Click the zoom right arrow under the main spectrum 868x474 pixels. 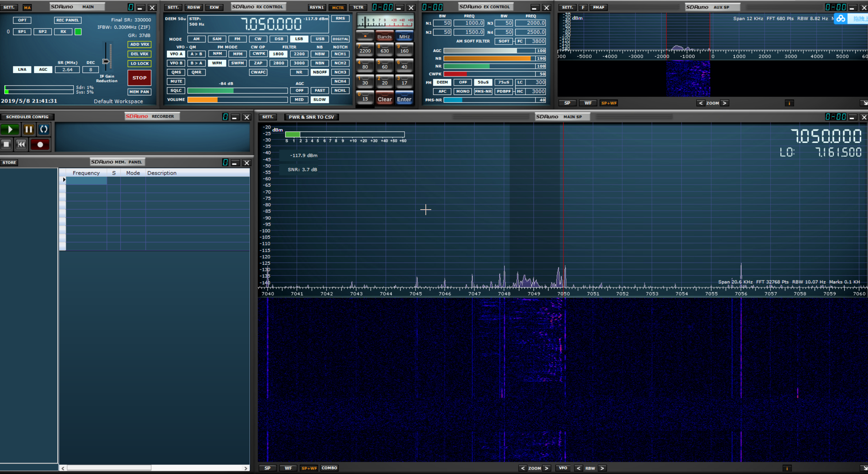[547, 468]
